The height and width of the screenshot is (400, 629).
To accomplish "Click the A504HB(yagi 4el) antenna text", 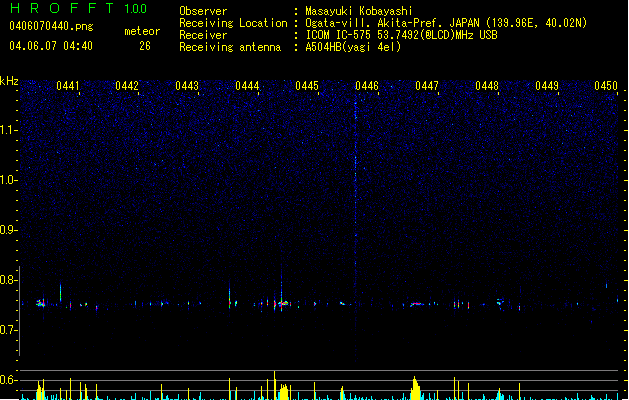I will click(353, 47).
